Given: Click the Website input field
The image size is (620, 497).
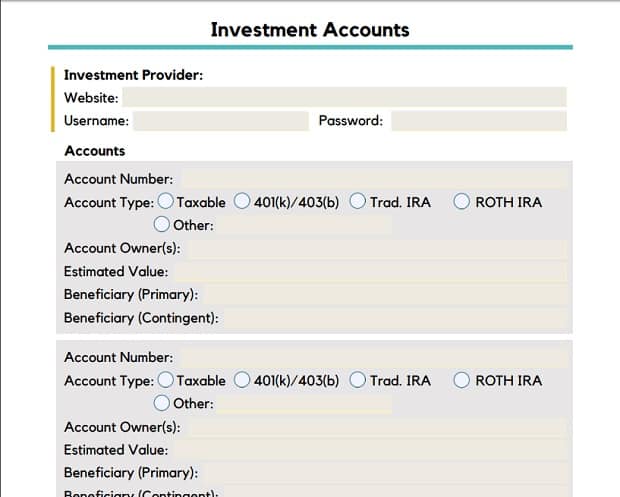Looking at the screenshot, I should pyautogui.click(x=344, y=97).
